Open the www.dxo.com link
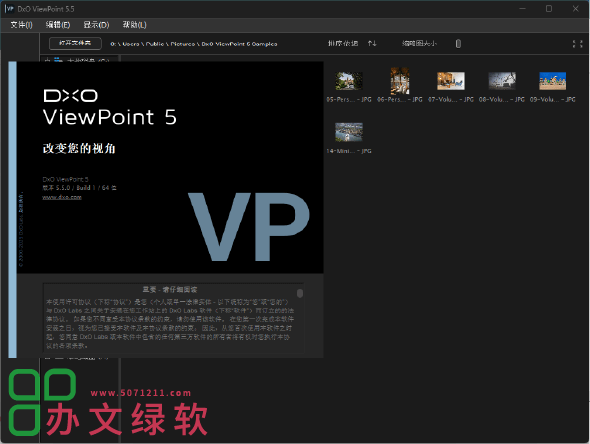Image resolution: width=590 pixels, height=444 pixels. pos(62,197)
